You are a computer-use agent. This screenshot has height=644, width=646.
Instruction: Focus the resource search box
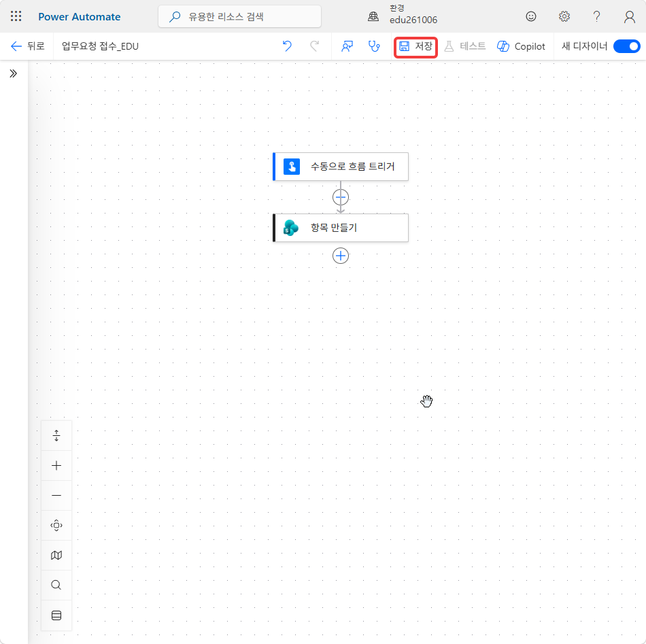click(x=239, y=17)
